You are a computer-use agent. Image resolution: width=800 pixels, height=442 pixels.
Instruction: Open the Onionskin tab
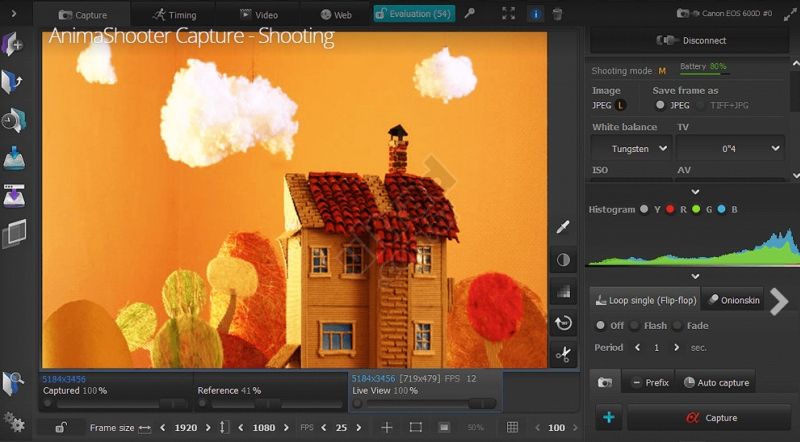point(734,300)
